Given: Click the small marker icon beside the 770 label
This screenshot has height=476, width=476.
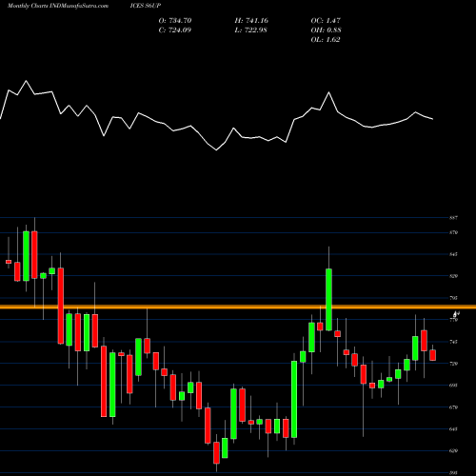Looking at the screenshot, I should tap(456, 314).
